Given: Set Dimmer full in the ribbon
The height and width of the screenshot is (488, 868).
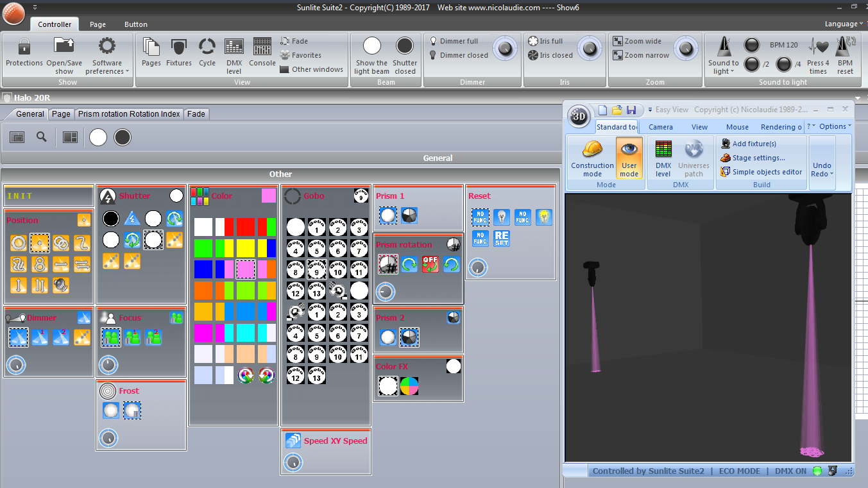Looking at the screenshot, I should point(454,41).
